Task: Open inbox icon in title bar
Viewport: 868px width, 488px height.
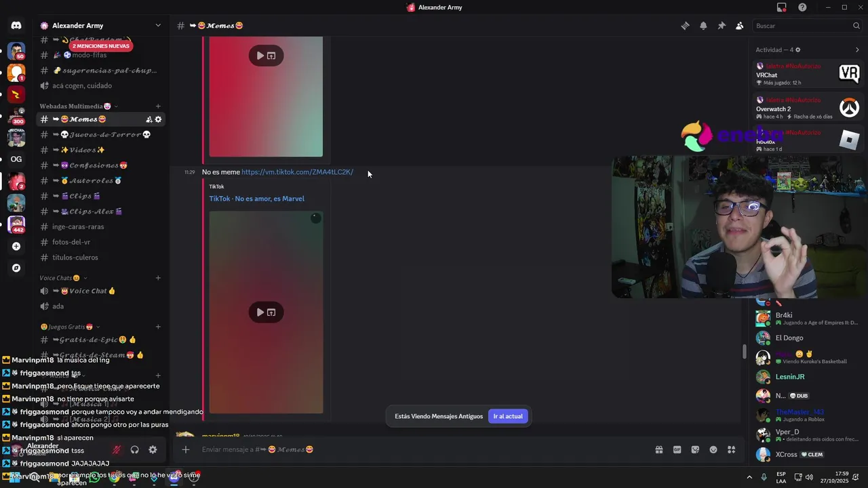Action: tap(781, 7)
